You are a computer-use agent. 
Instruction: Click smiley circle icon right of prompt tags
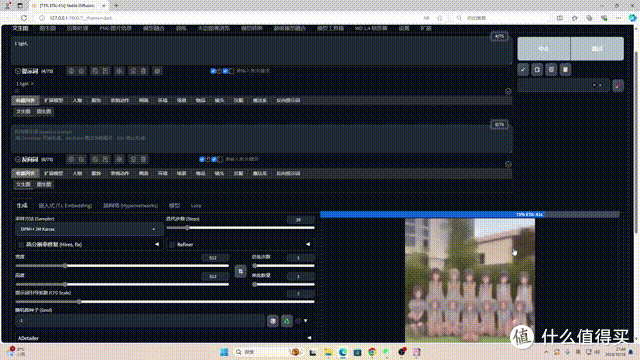[x=508, y=91]
